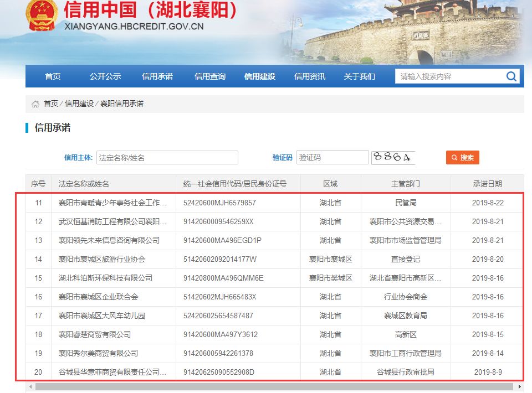Click the captcha image 8864
The width and height of the screenshot is (532, 393).
click(393, 157)
